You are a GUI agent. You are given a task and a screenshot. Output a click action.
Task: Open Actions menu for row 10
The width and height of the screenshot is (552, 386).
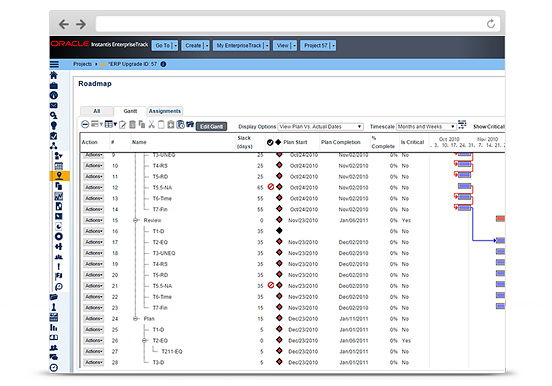(94, 166)
